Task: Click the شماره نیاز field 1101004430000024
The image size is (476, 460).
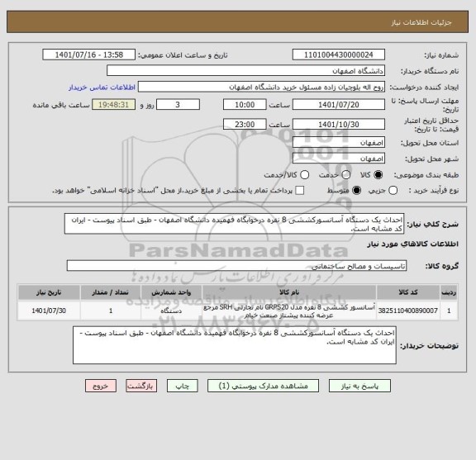Action: pos(339,55)
